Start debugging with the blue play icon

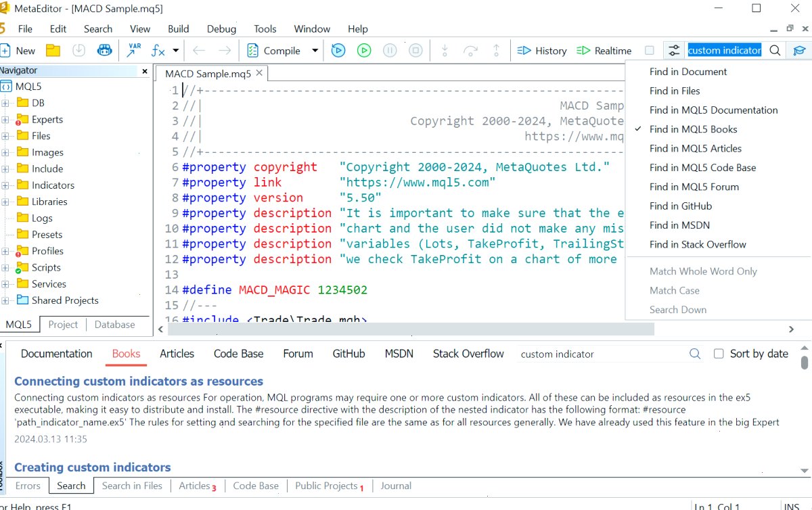pyautogui.click(x=338, y=51)
